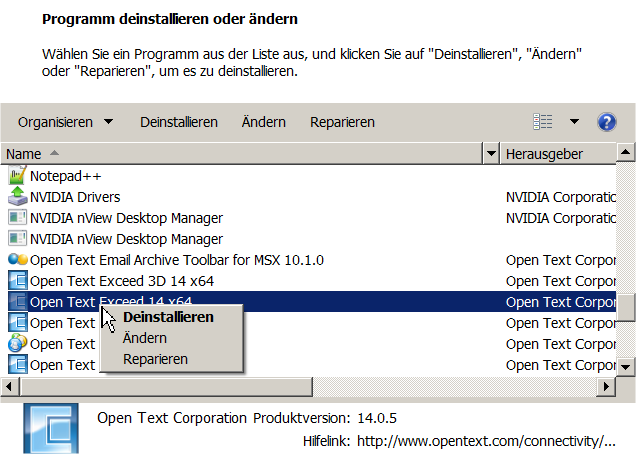Click the NVIDIA Drivers icon
Image resolution: width=636 pixels, height=454 pixels.
pos(17,197)
